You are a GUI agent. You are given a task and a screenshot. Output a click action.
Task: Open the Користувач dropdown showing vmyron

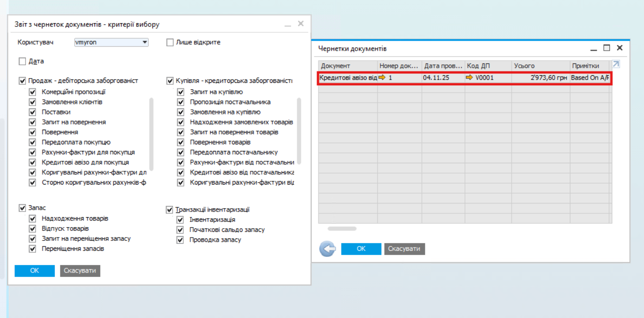click(x=145, y=43)
